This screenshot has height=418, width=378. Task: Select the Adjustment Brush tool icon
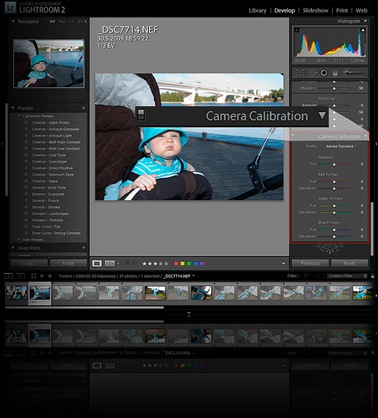pyautogui.click(x=354, y=73)
